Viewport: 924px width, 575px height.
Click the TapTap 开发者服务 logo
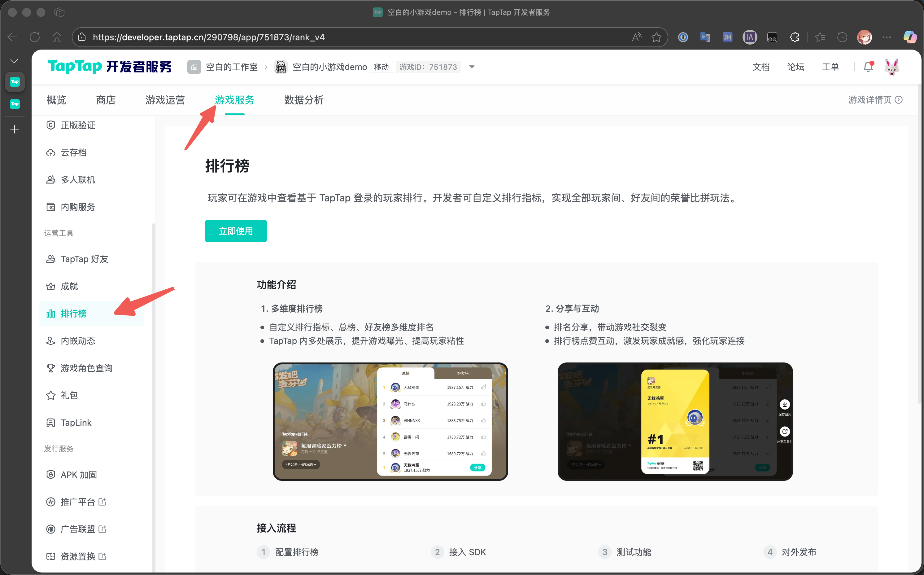click(110, 67)
